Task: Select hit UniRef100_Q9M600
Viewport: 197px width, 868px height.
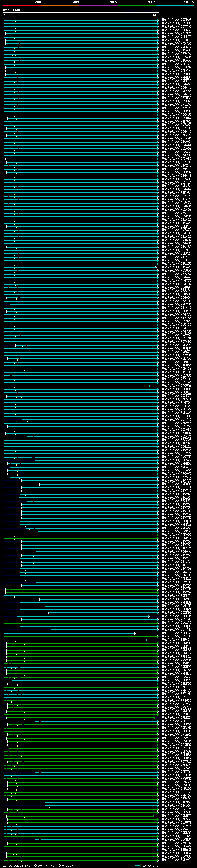Action: click(177, 71)
